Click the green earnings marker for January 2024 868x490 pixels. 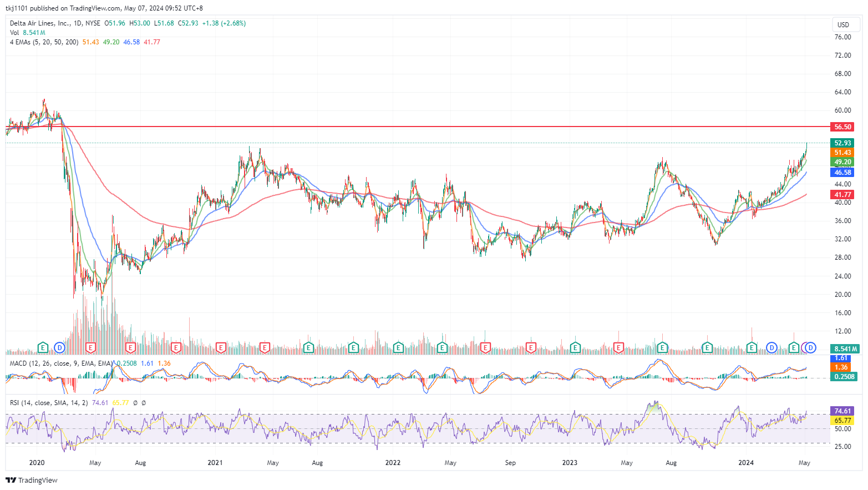tap(752, 348)
